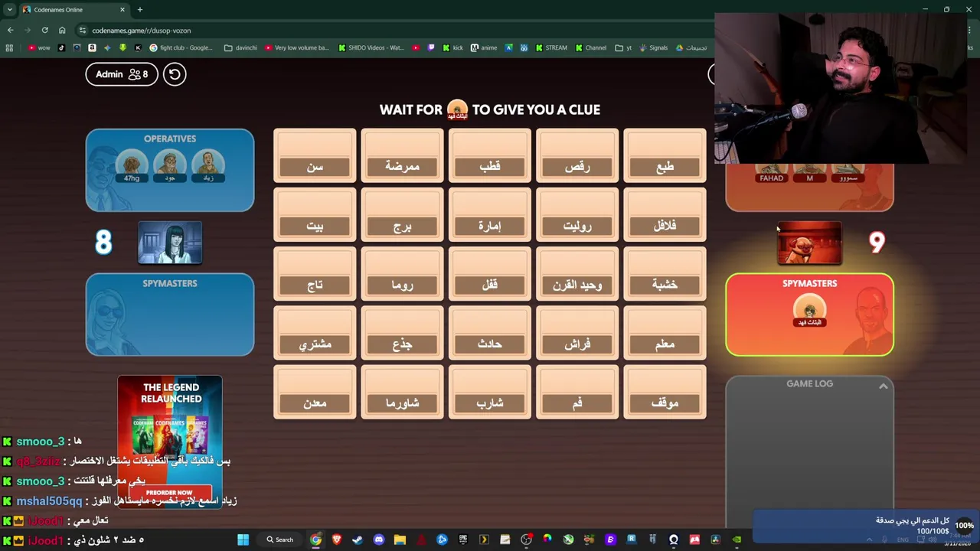Image resolution: width=980 pixels, height=551 pixels.
Task: Select the word card 'موقف'
Action: tap(665, 393)
